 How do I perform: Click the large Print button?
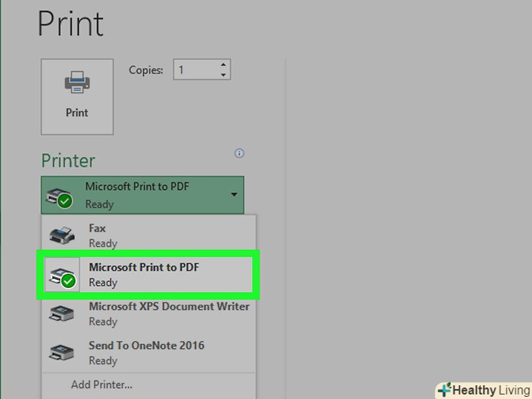(x=77, y=96)
